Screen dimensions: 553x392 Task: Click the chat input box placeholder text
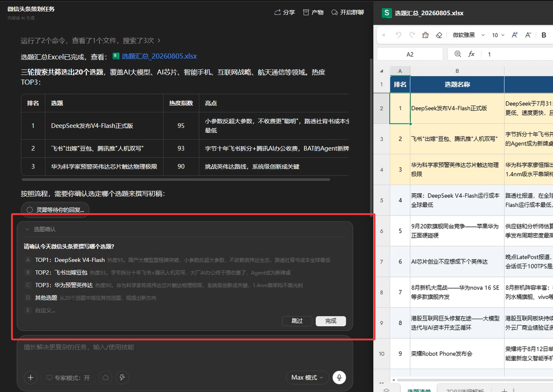79,347
